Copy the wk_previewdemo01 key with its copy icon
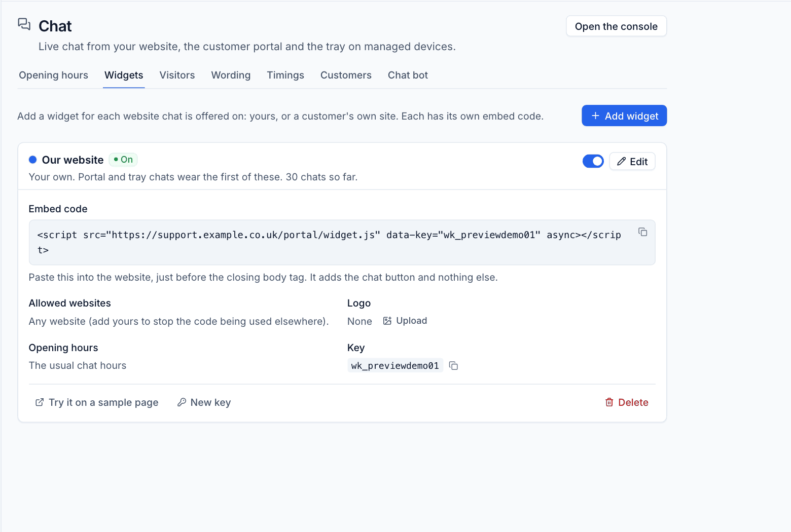Viewport: 791px width, 532px height. click(x=454, y=366)
